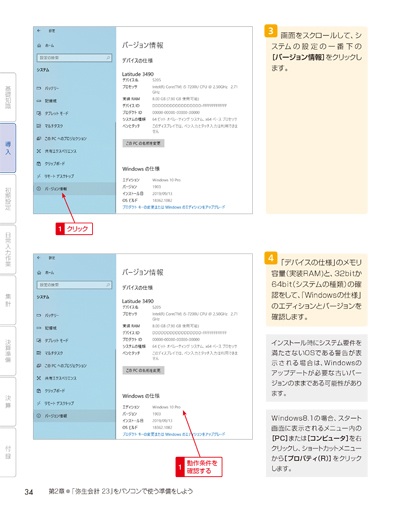Viewport: 400px width, 510px height.
Task: Open product key upgrade link in lower window
Action: pyautogui.click(x=174, y=434)
